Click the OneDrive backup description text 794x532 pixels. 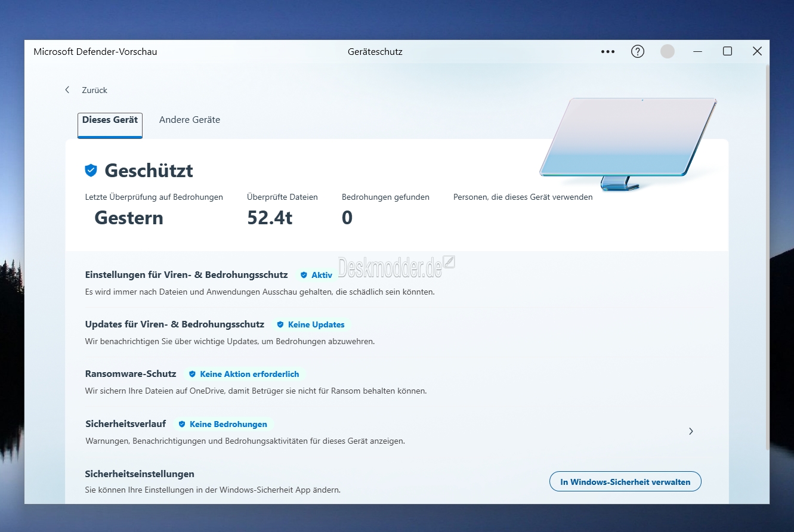256,391
